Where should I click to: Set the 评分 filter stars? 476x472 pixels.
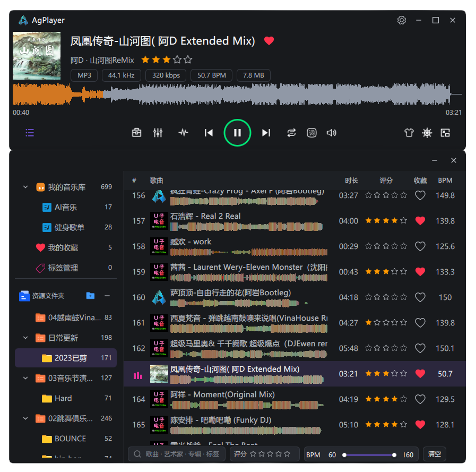(x=270, y=454)
